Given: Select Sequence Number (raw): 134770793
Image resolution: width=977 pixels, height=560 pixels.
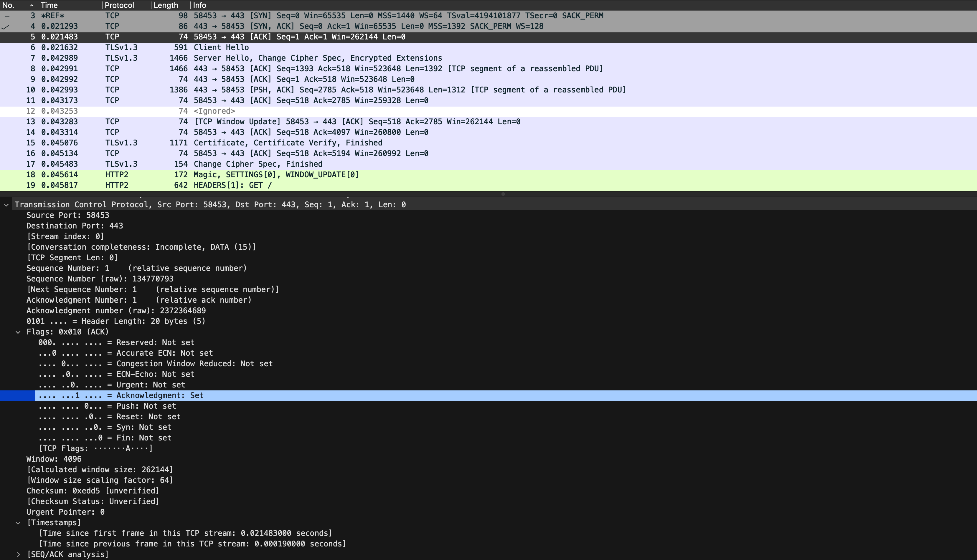Looking at the screenshot, I should tap(100, 279).
